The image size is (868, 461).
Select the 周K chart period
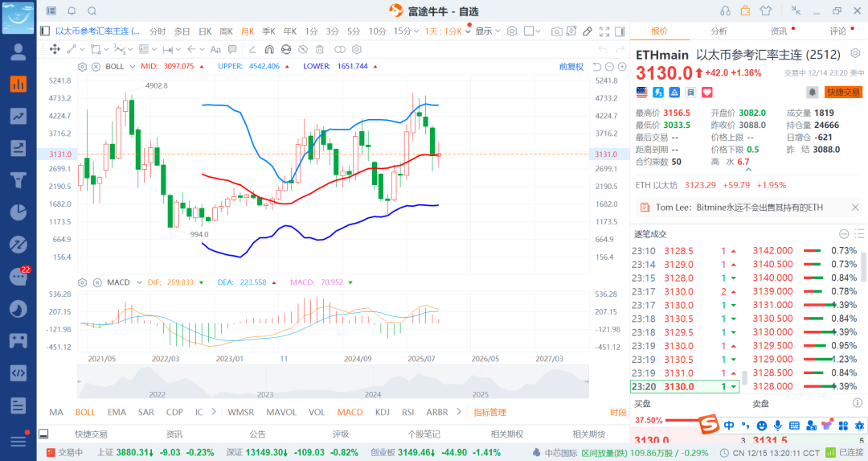point(226,31)
